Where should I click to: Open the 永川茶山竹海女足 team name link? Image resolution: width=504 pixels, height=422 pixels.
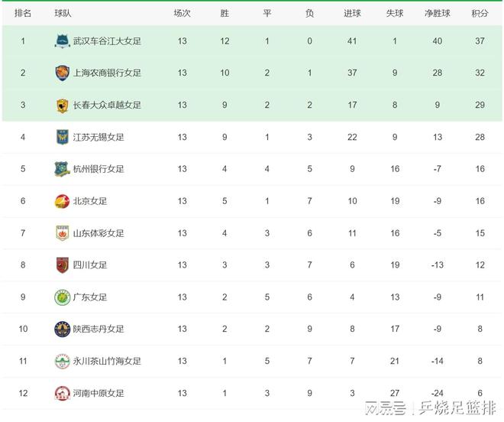coord(107,361)
